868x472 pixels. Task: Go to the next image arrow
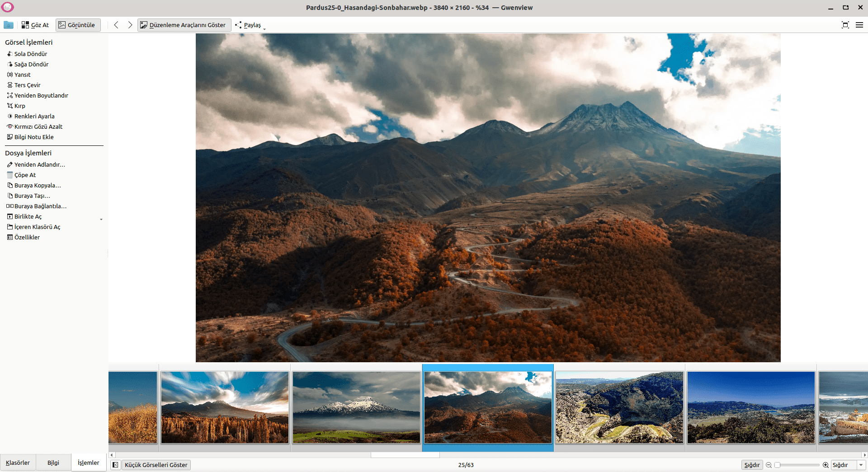click(x=130, y=25)
